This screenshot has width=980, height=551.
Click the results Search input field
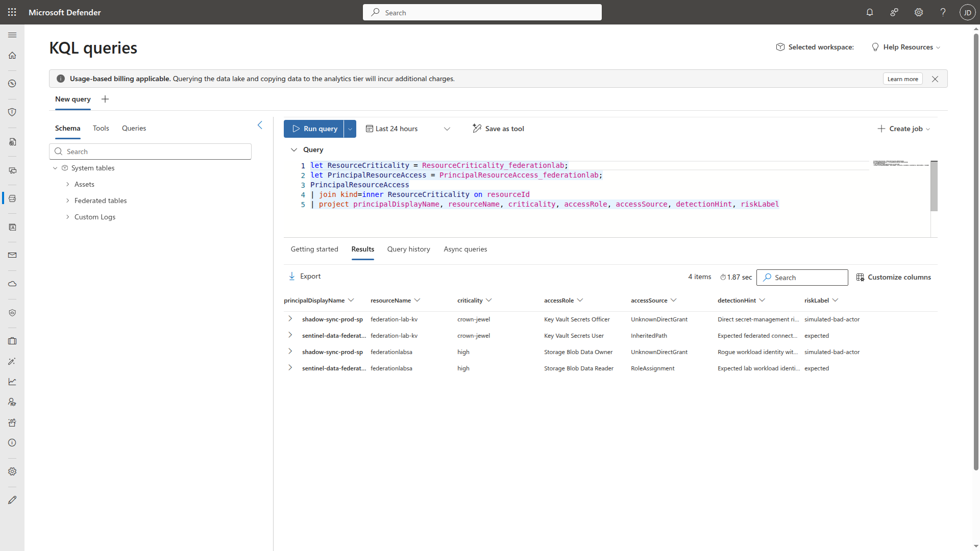pyautogui.click(x=802, y=277)
